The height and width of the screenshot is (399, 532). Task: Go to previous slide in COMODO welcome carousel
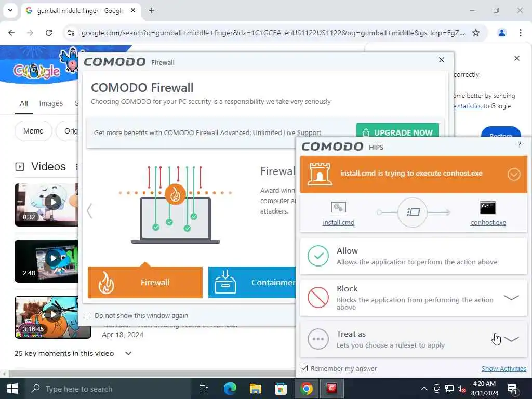pyautogui.click(x=89, y=211)
